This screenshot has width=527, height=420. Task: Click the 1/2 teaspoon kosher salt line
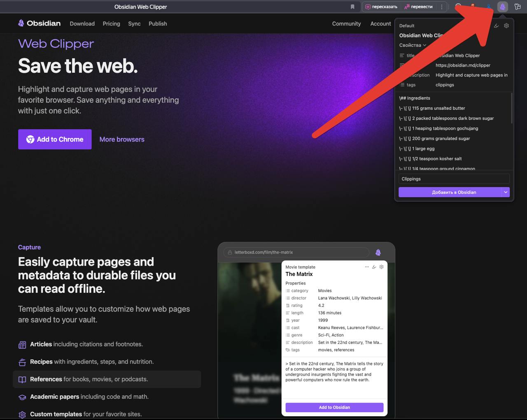430,159
